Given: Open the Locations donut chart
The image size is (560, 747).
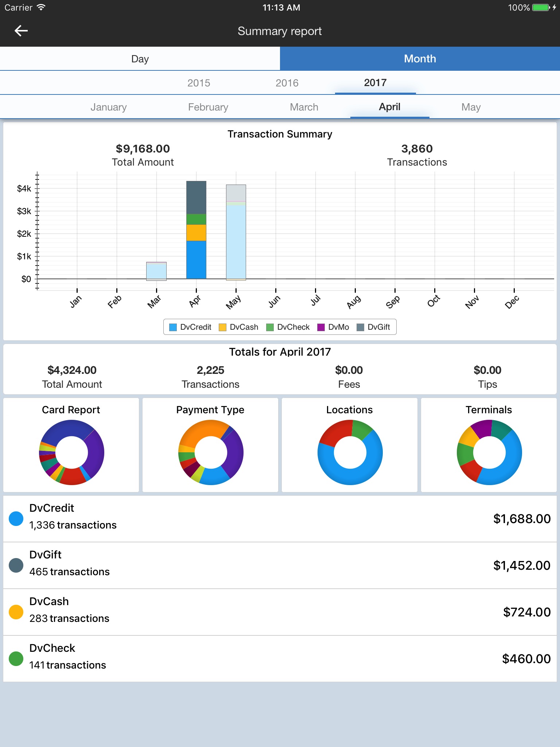Looking at the screenshot, I should (350, 452).
